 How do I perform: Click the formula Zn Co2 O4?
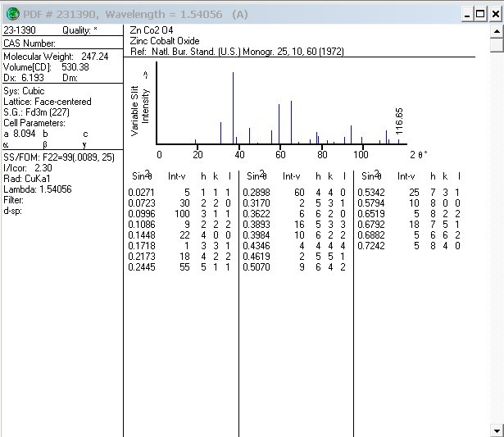(x=152, y=30)
